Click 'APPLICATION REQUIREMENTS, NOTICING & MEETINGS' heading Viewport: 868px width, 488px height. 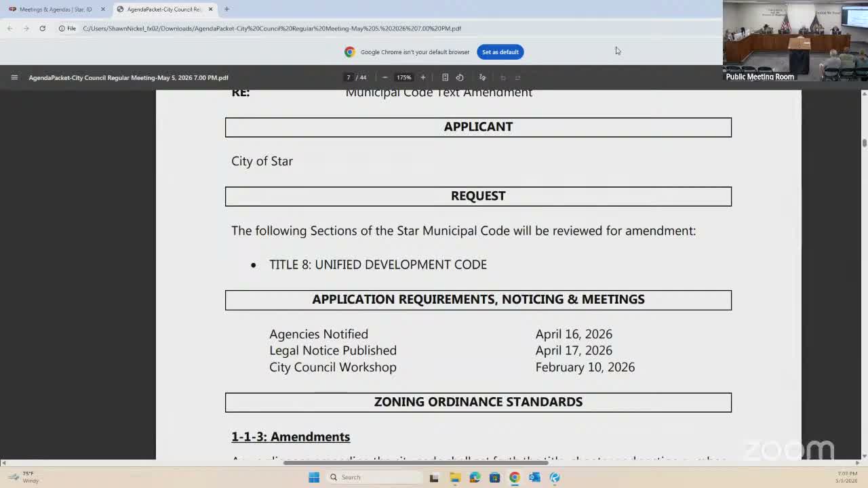pyautogui.click(x=478, y=300)
